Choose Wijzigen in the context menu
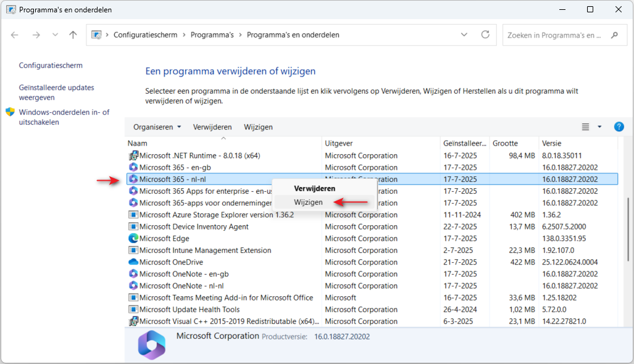Screen dimensions: 634x364 pos(309,202)
